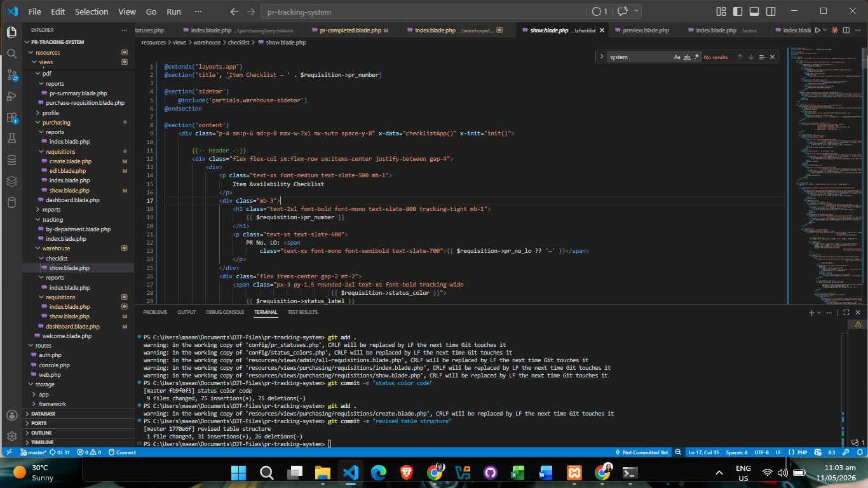Open the Source Control view
Viewport: 868px width, 488px height.
[11, 75]
